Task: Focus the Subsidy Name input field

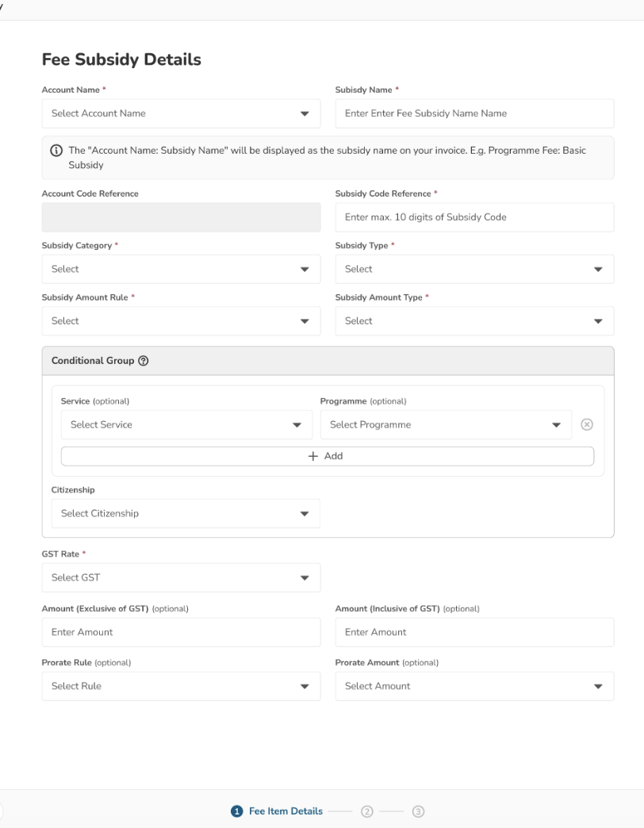Action: [474, 113]
